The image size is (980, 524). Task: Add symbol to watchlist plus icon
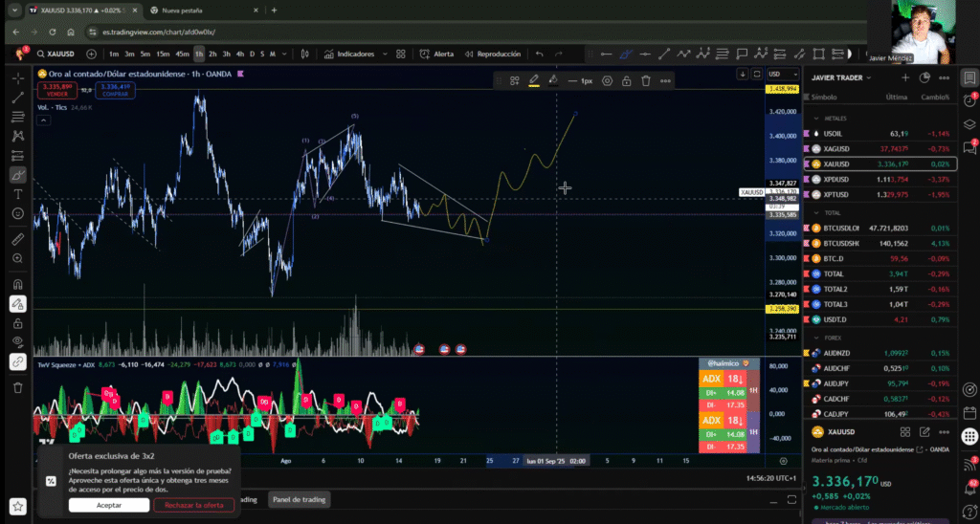point(905,78)
